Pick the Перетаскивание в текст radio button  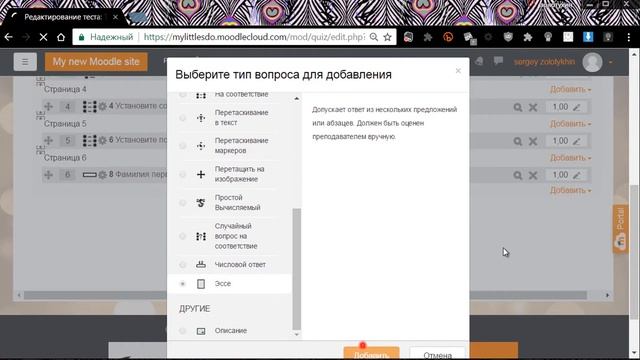(182, 118)
